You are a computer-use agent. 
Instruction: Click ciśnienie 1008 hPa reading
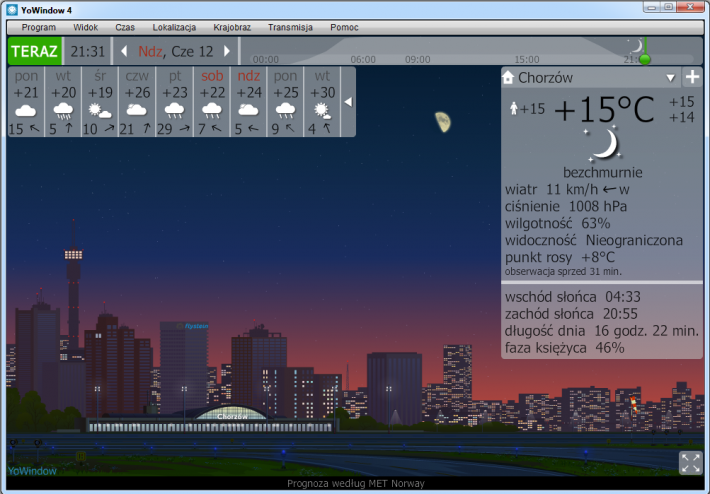click(x=566, y=206)
